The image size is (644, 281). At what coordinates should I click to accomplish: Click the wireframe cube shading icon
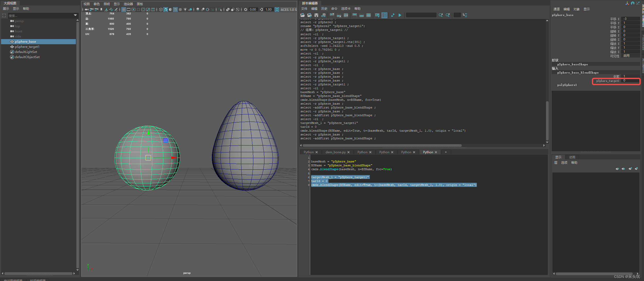[161, 10]
